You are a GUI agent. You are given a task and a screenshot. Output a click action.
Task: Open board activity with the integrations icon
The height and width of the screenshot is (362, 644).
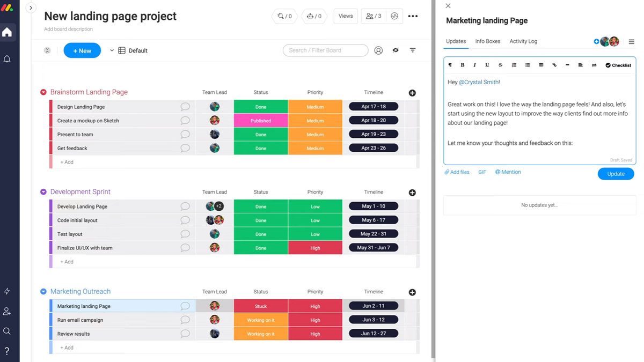281,16
